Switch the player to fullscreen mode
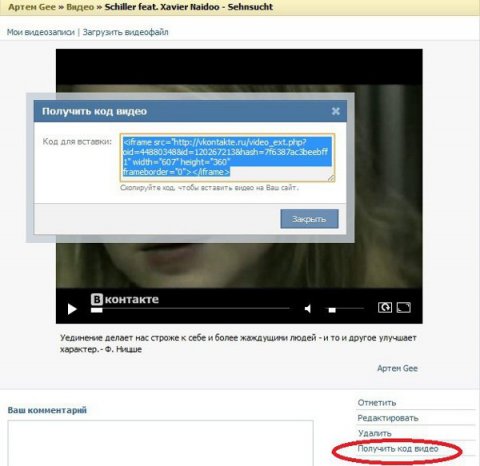This screenshot has height=466, width=480. click(x=403, y=307)
